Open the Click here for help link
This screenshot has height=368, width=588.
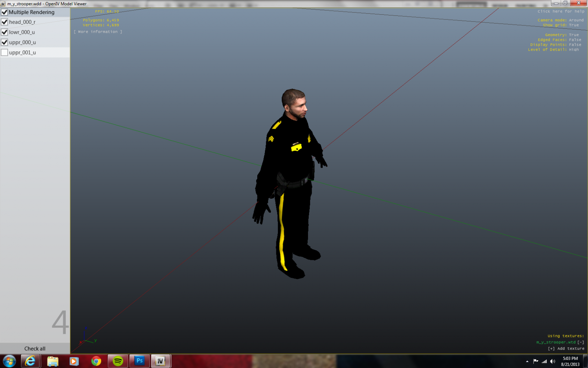pos(561,11)
